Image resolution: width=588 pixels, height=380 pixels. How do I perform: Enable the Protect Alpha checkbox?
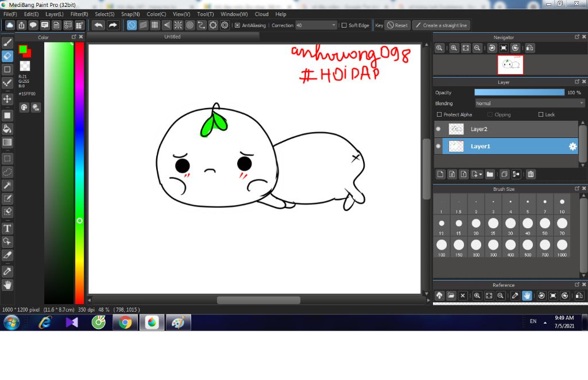tap(439, 114)
